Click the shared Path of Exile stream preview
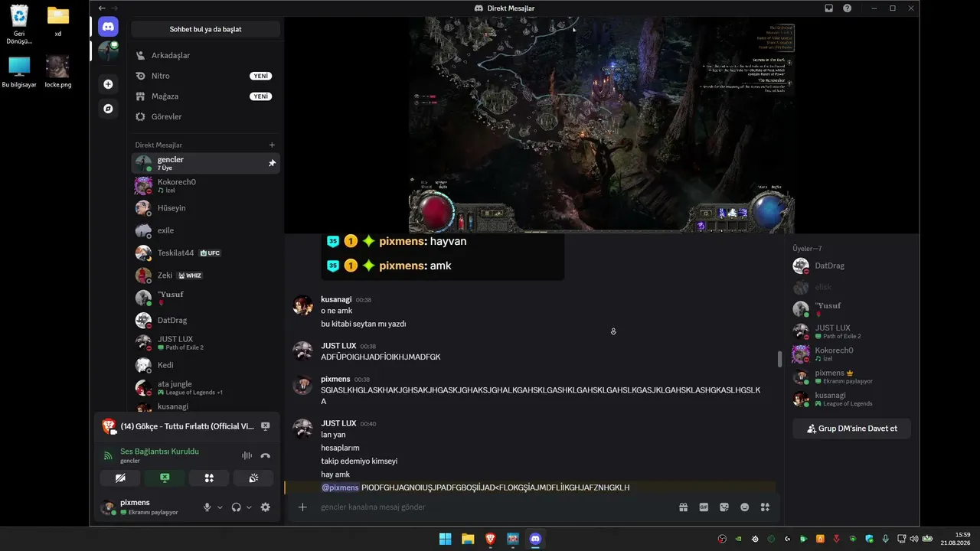The height and width of the screenshot is (551, 980). coord(601,126)
